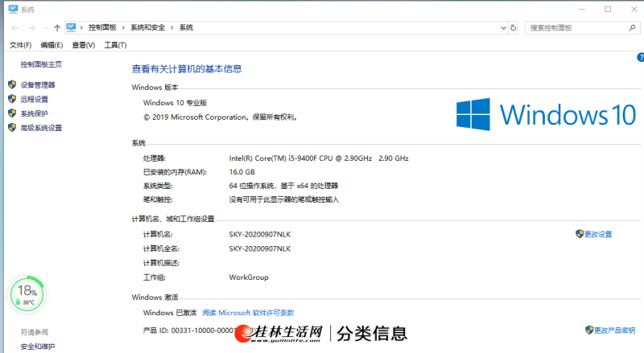Open 阅读 Microsoft 软件许可条款 link
644x353 pixels.
click(x=248, y=313)
